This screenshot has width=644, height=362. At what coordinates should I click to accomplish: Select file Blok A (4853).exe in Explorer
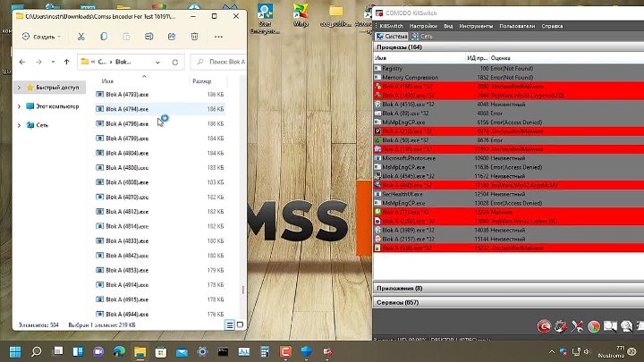tap(160, 270)
